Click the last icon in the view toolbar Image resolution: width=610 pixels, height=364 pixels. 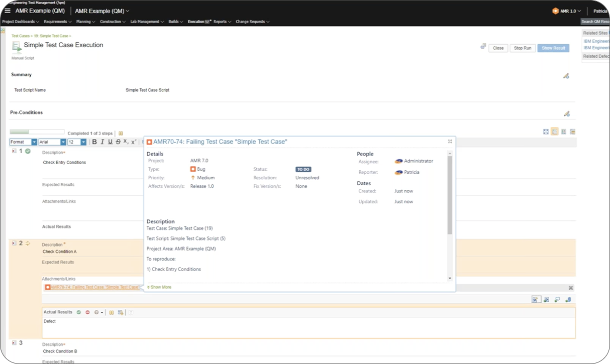pyautogui.click(x=572, y=132)
